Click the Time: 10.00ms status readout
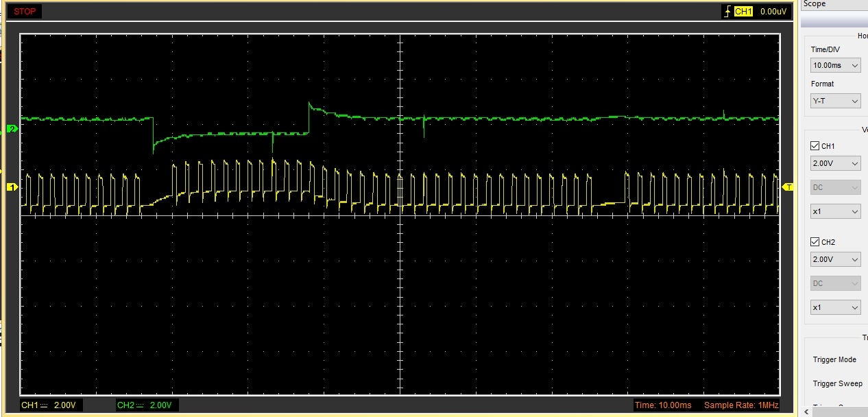The height and width of the screenshot is (417, 868). pos(663,405)
